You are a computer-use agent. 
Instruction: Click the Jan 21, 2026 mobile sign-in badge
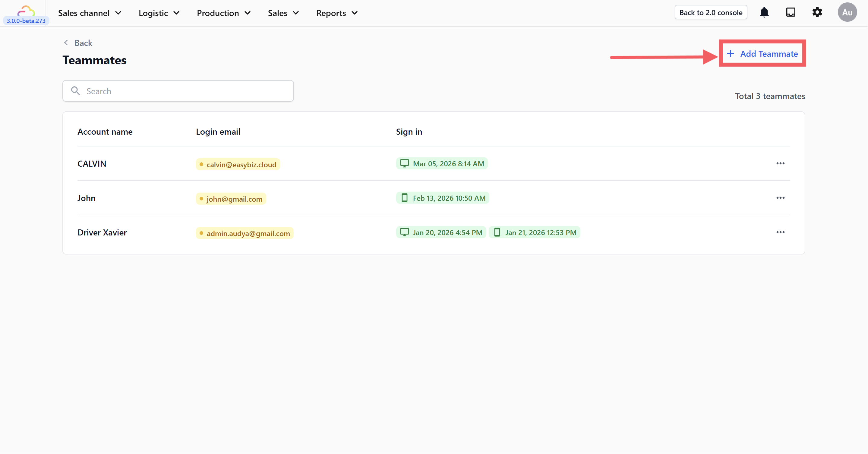pos(535,232)
